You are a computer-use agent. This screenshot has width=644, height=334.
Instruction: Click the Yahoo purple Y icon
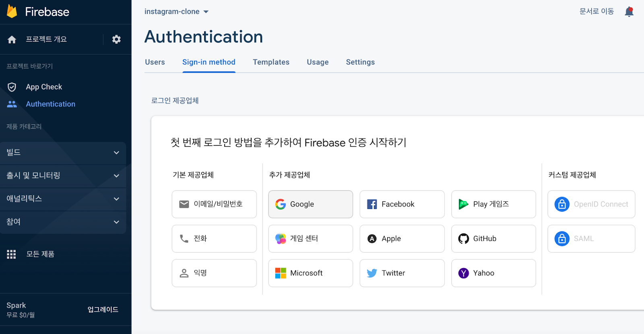pyautogui.click(x=464, y=273)
